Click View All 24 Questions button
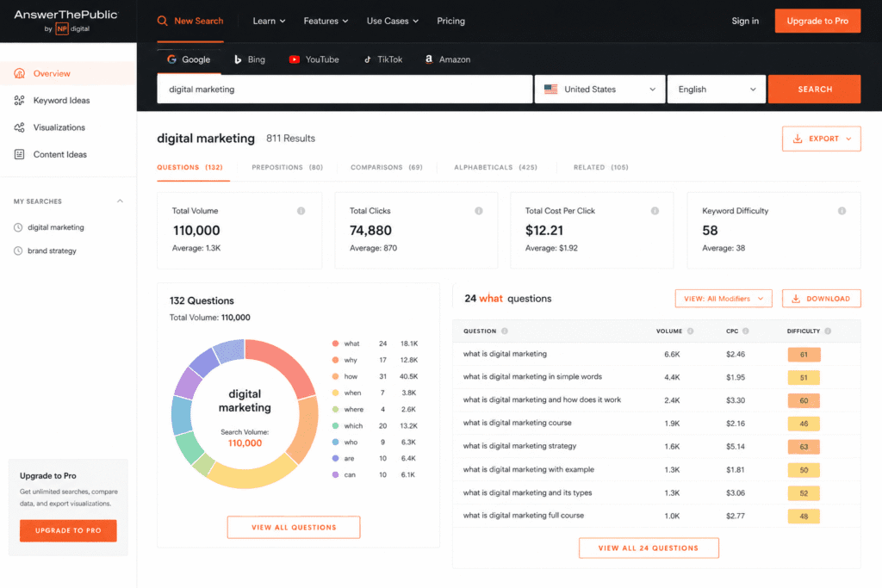Screen dimensions: 882x588 point(649,548)
